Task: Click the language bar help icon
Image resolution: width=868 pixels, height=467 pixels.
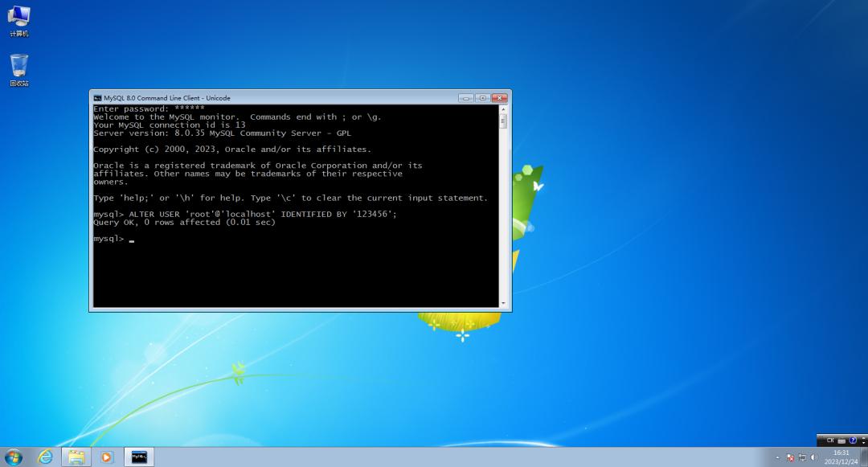Action: 853,440
